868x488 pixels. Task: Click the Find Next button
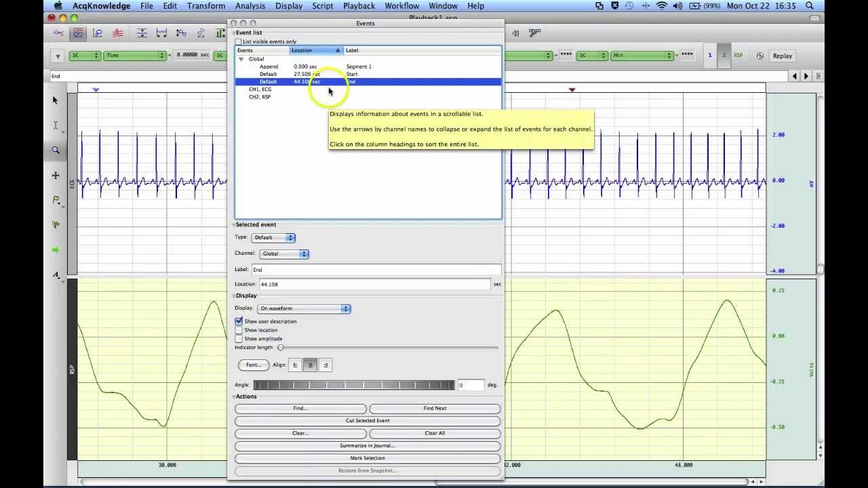coord(435,408)
